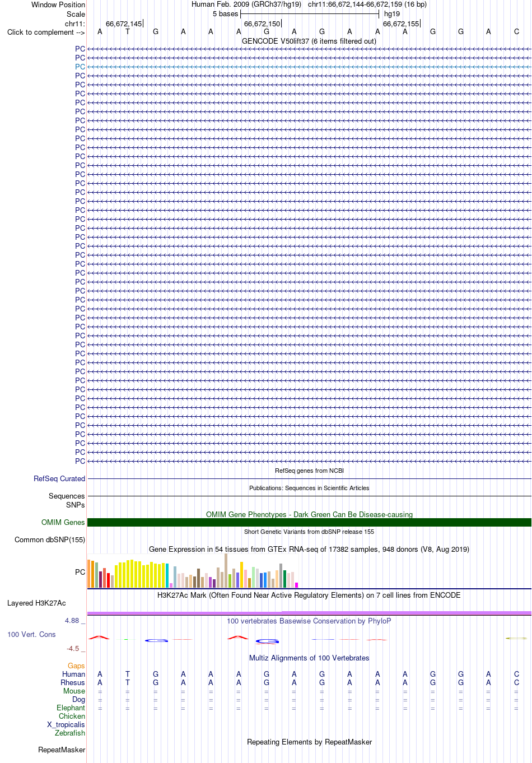Click the Window Position label
532x763 pixels.
click(x=58, y=4)
